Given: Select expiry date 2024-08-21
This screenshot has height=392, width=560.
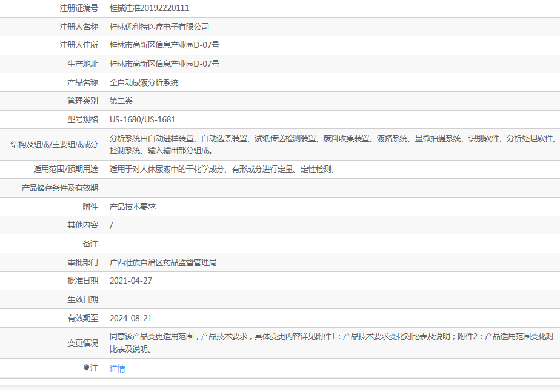Looking at the screenshot, I should click(x=131, y=318).
